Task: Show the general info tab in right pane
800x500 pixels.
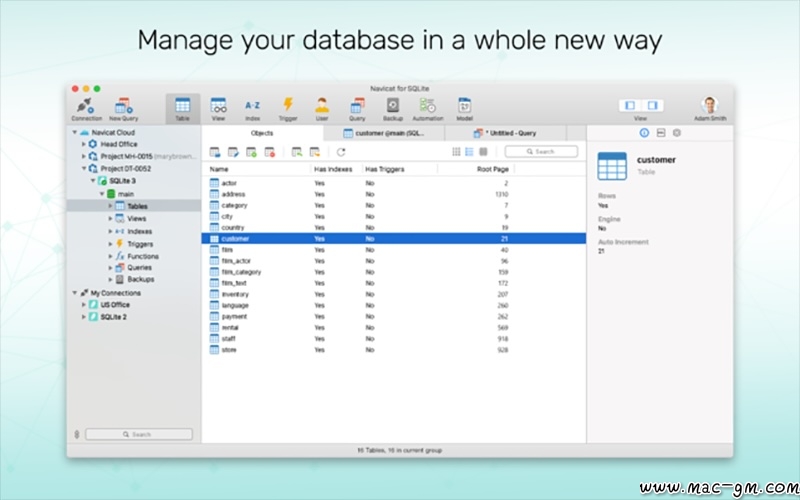Action: tap(644, 133)
